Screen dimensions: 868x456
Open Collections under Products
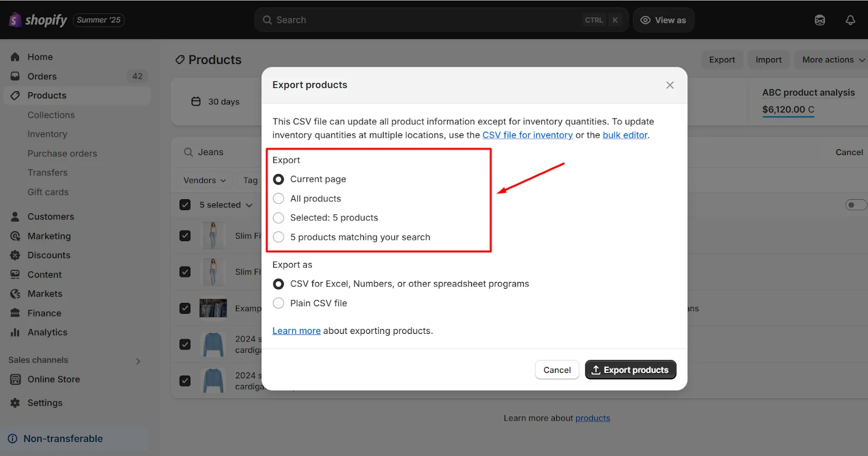pyautogui.click(x=51, y=115)
